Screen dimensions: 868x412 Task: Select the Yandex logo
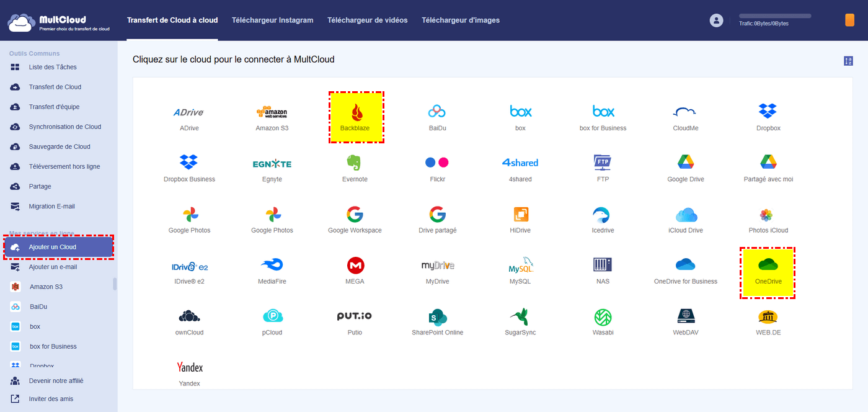tap(190, 367)
